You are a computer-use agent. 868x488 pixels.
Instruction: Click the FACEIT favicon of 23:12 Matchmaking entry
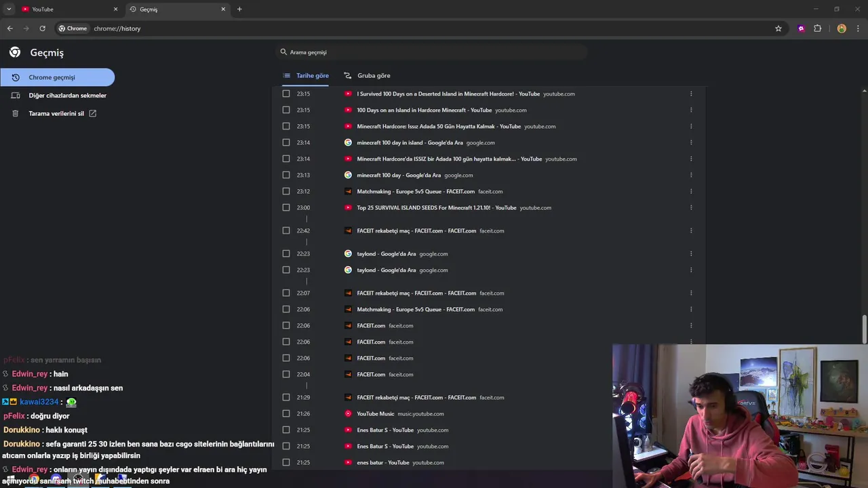pos(348,191)
